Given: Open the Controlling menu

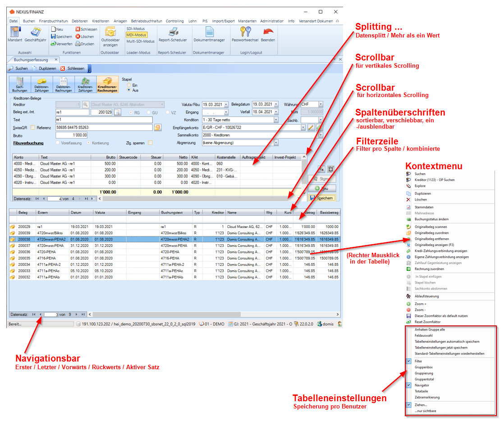Looking at the screenshot, I should 174,21.
